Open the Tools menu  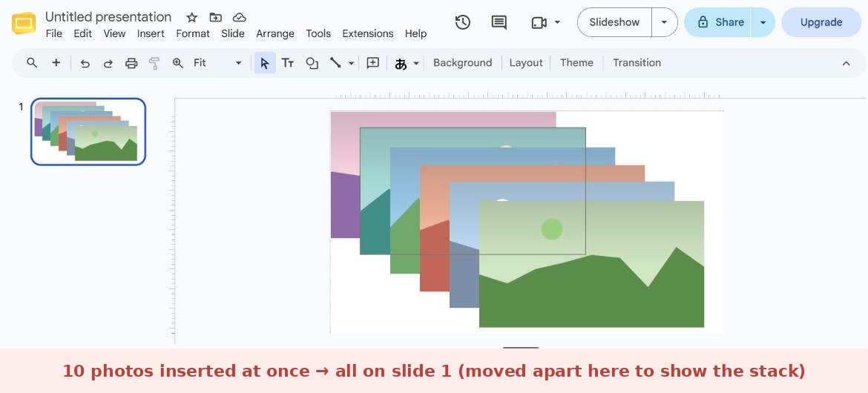pos(318,34)
